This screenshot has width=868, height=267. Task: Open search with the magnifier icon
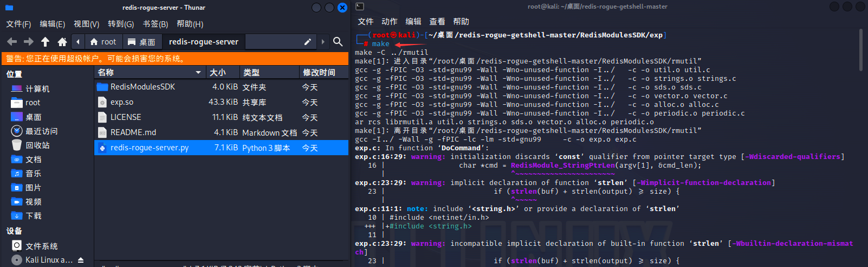click(x=338, y=42)
